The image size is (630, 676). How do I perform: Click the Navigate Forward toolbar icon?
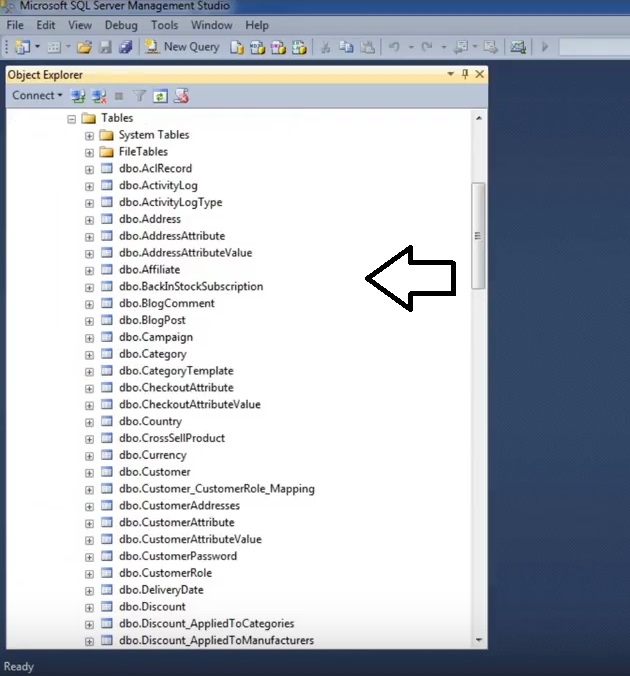pos(490,47)
